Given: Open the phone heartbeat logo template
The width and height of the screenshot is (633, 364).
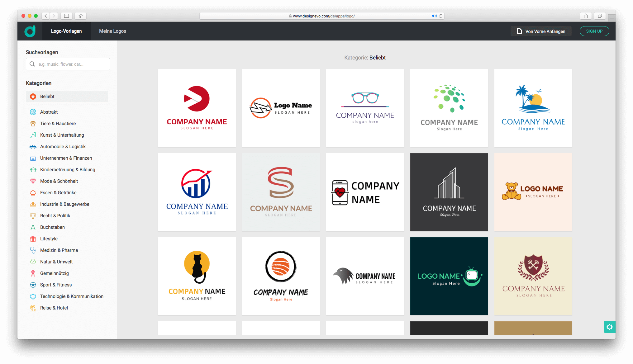Looking at the screenshot, I should 365,192.
